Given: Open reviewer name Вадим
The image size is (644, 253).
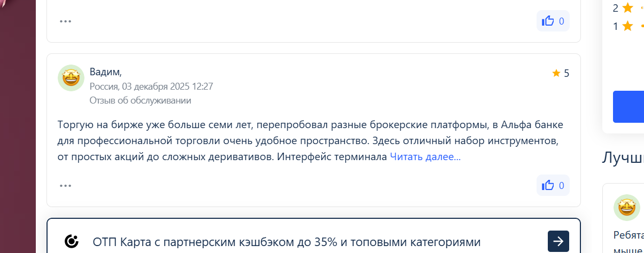Looking at the screenshot, I should click(x=105, y=72).
